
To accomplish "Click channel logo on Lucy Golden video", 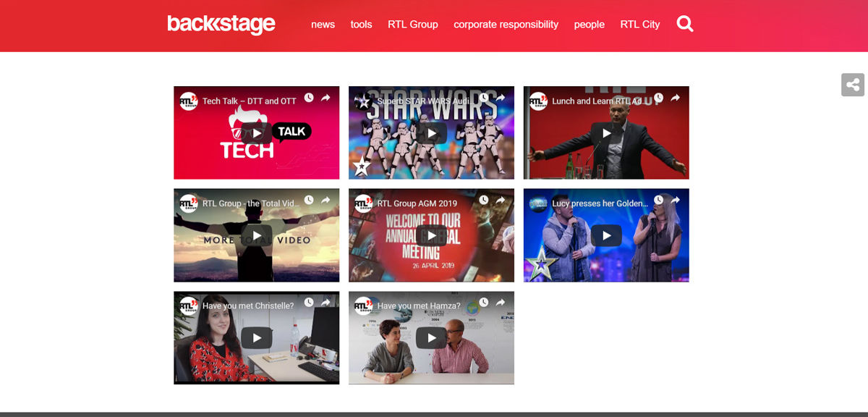I will 539,203.
